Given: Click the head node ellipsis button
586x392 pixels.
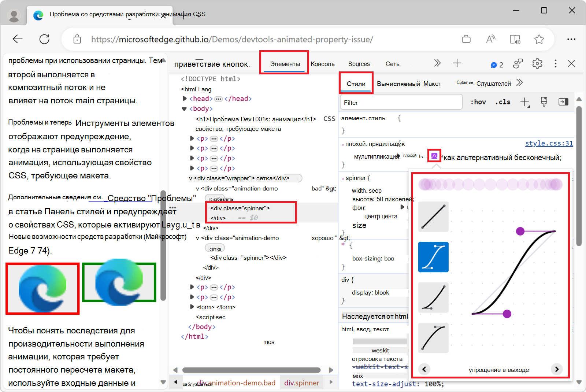Looking at the screenshot, I should click(218, 99).
